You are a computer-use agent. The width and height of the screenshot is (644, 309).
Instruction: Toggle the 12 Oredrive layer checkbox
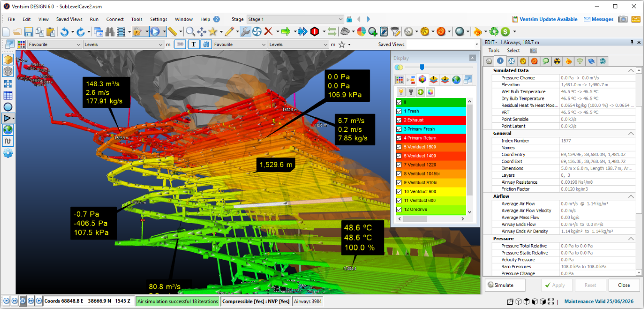tap(399, 210)
